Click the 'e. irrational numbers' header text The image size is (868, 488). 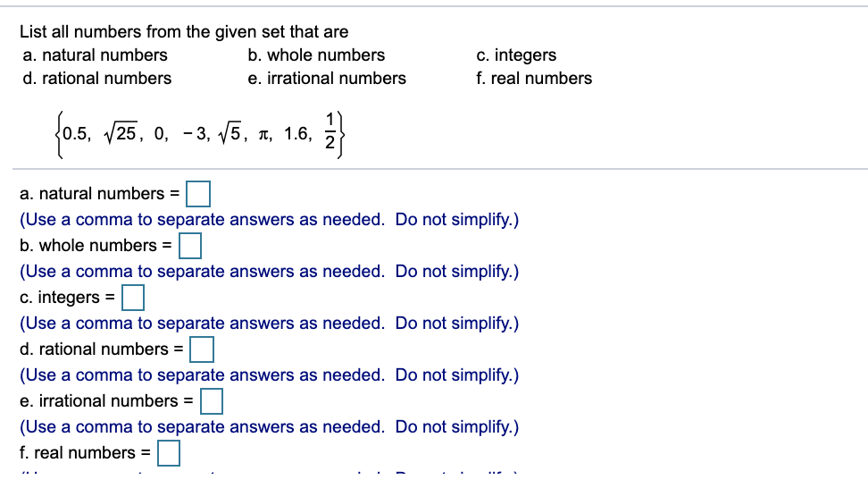tap(326, 79)
